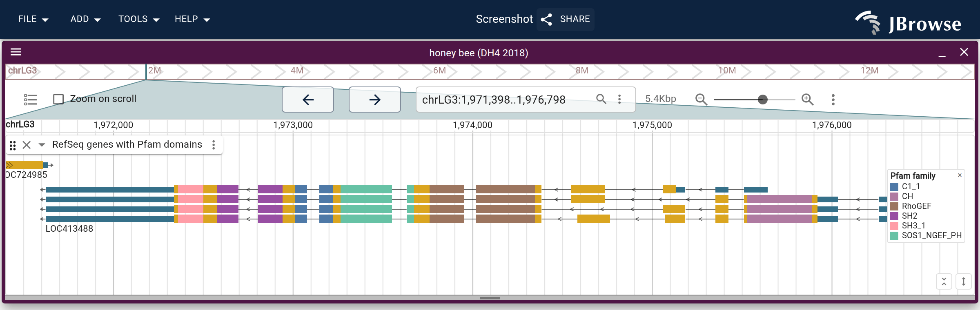
Task: Click the track resize vertical arrows icon
Action: [964, 281]
